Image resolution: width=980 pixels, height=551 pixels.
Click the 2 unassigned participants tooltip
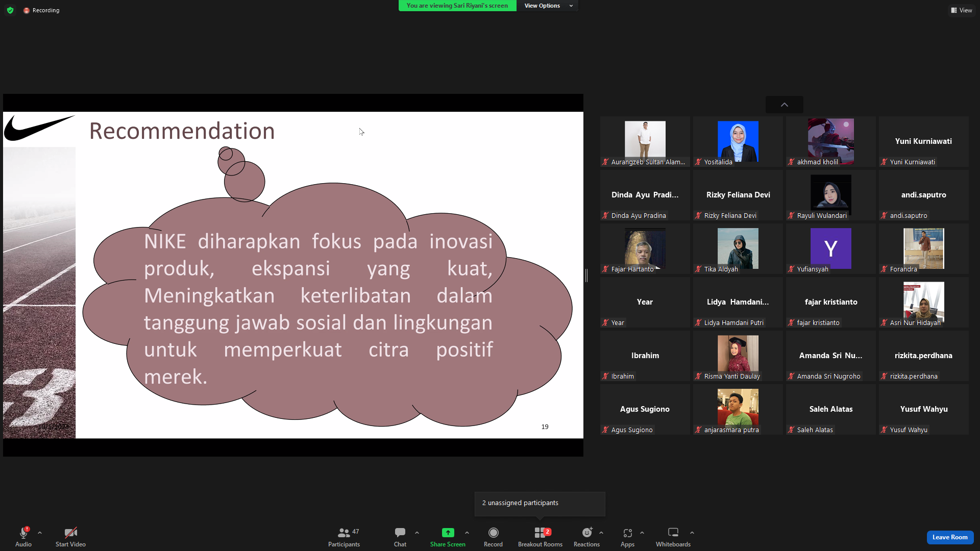(x=540, y=504)
